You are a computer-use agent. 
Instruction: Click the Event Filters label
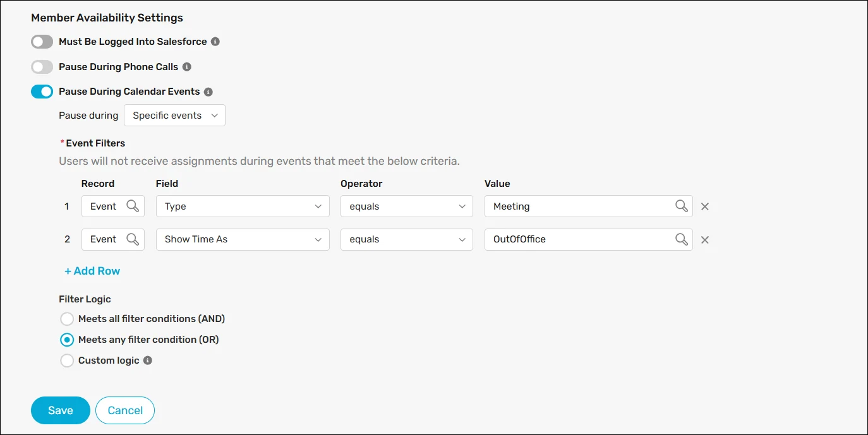[95, 143]
